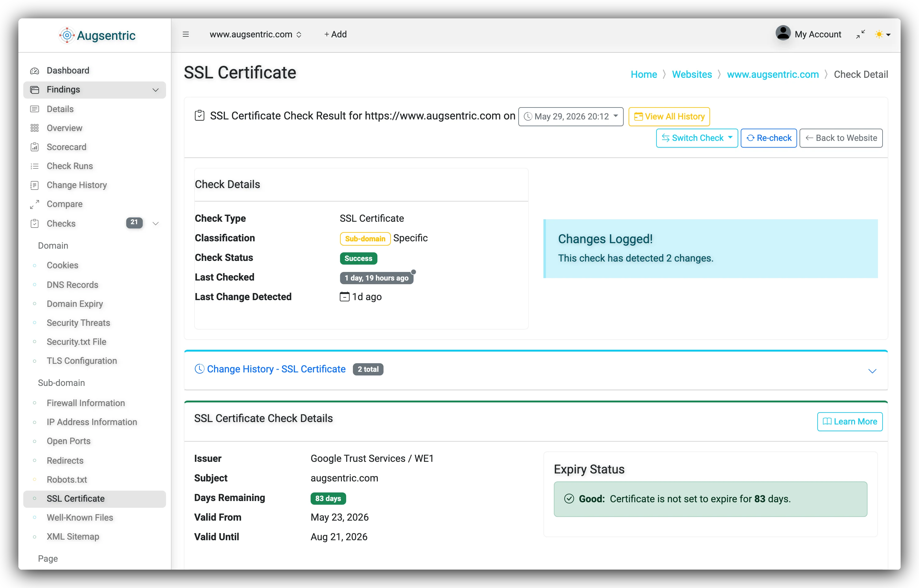Open Cookies check

tap(95, 265)
